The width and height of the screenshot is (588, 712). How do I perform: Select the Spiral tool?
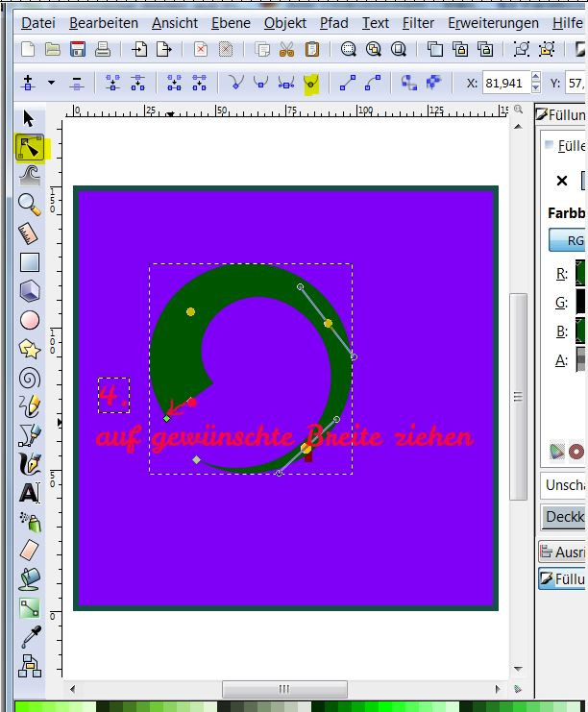[x=30, y=379]
